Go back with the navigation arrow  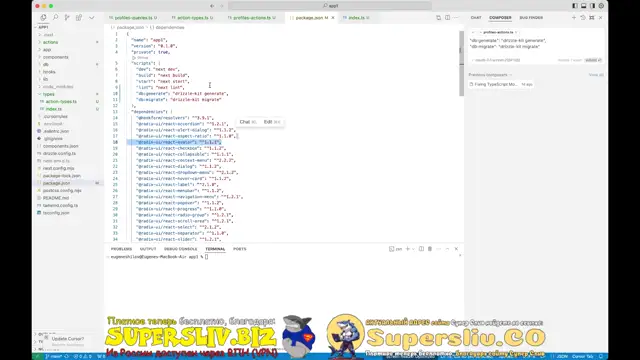[212, 6]
